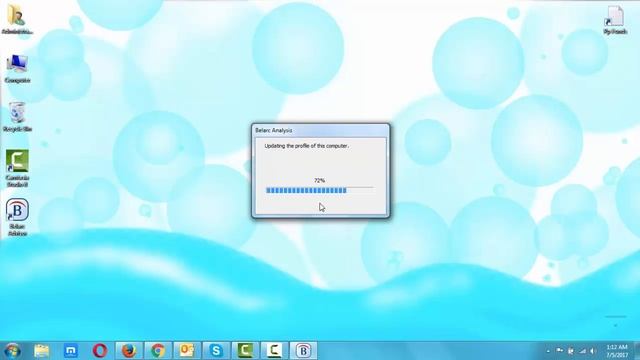640x360 pixels.
Task: Switch to green Camtasia Studio taskbar button
Action: (245, 351)
